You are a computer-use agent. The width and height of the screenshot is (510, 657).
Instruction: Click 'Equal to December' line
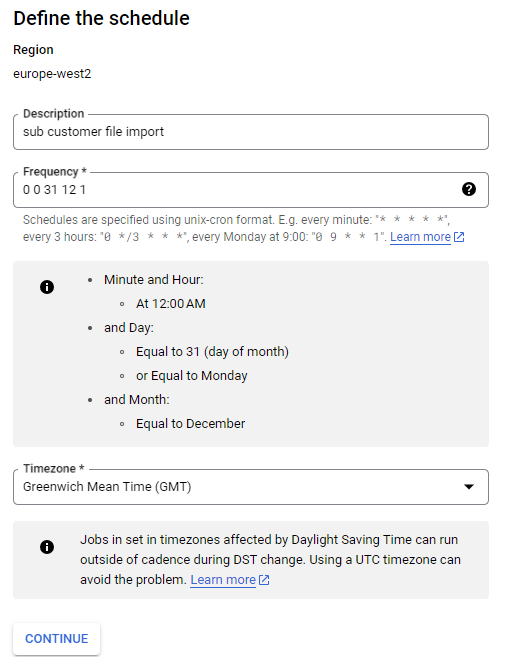tap(190, 424)
